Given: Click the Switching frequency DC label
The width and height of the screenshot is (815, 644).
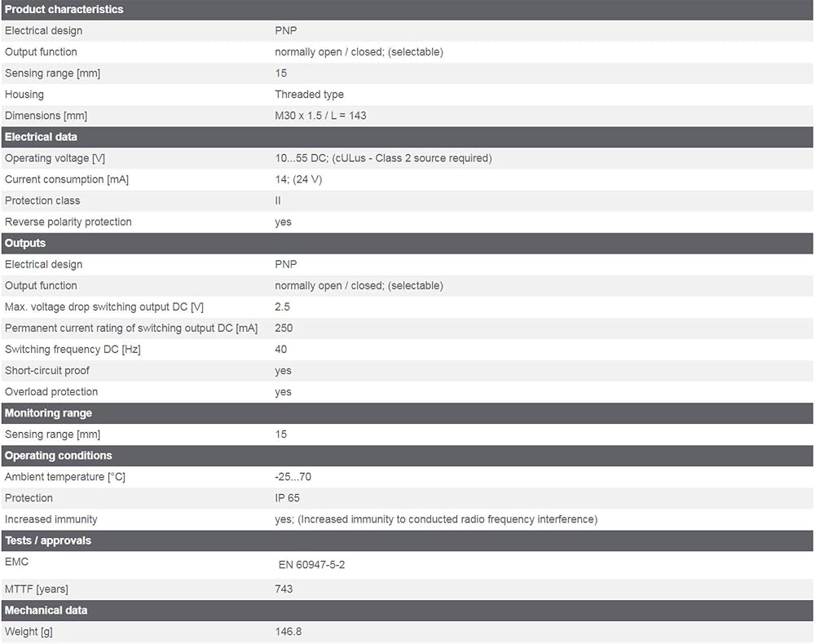Looking at the screenshot, I should 73,349.
